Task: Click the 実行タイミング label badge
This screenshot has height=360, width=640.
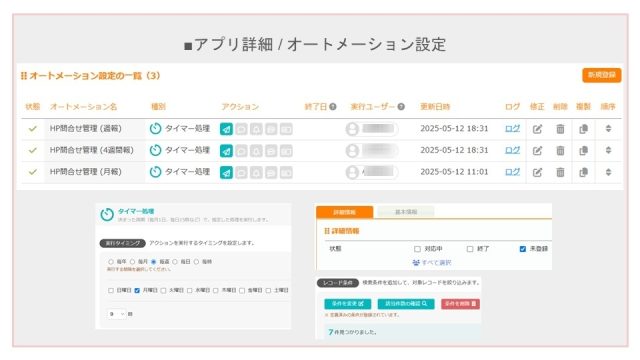Action: tap(122, 243)
